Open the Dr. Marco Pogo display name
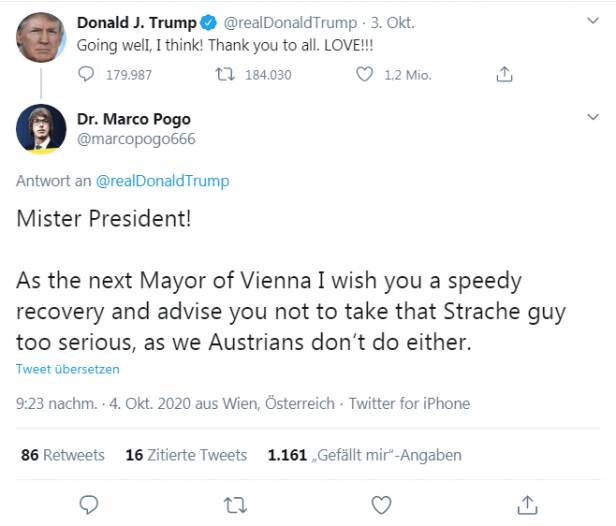The image size is (616, 526). pos(133,119)
